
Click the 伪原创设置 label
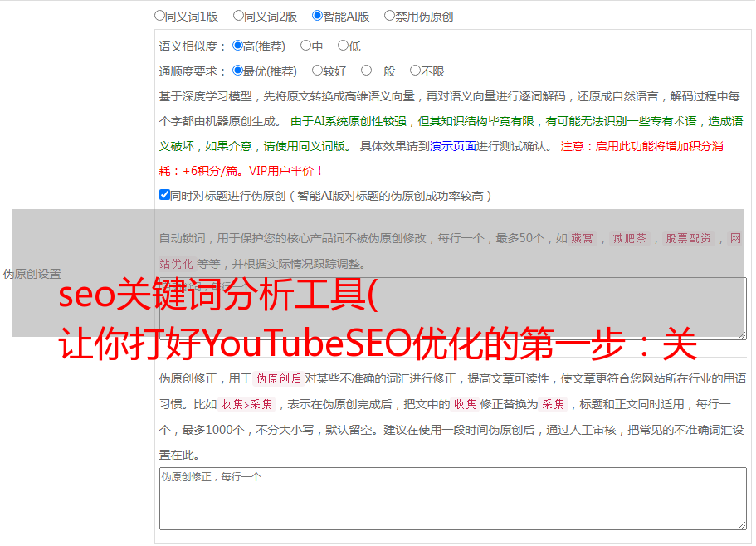(x=32, y=274)
